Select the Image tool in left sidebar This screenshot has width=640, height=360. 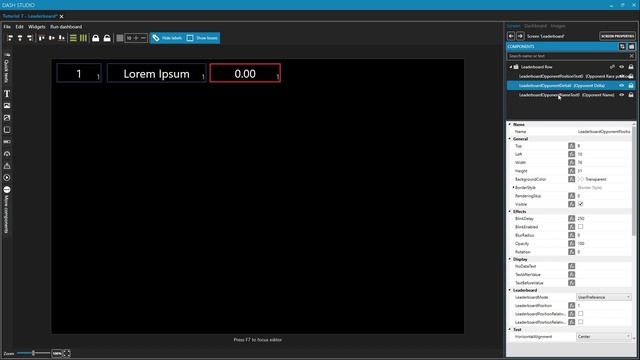pos(7,106)
